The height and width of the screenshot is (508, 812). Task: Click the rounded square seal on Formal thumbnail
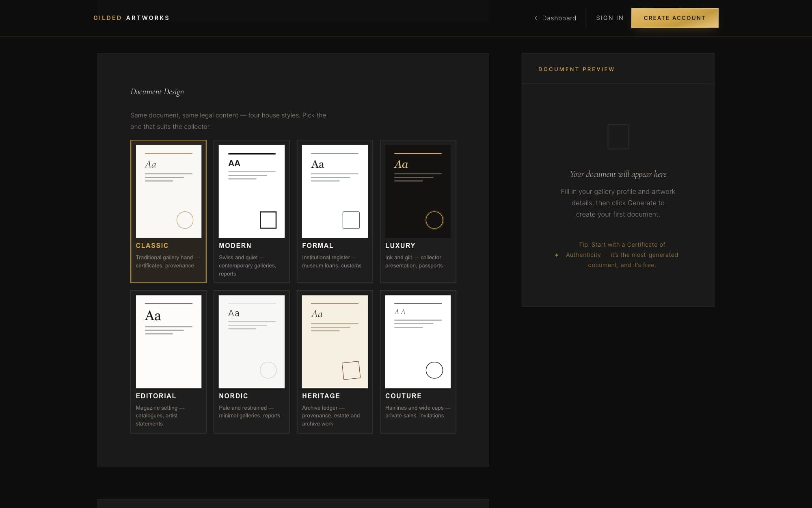click(351, 220)
